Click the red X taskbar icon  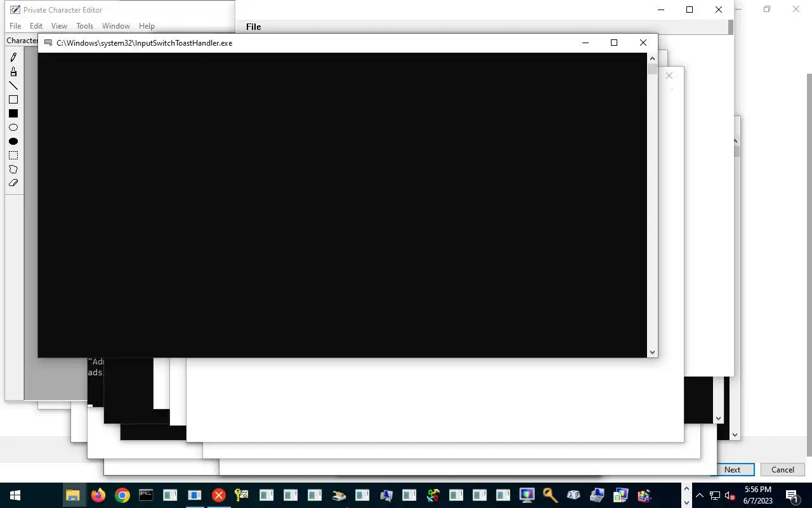pyautogui.click(x=218, y=495)
